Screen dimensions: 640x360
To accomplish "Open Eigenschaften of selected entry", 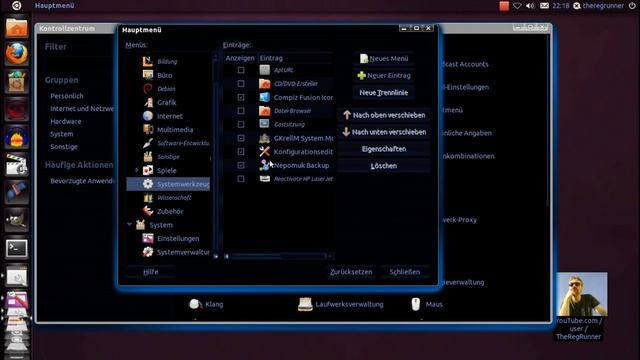I will (x=384, y=149).
